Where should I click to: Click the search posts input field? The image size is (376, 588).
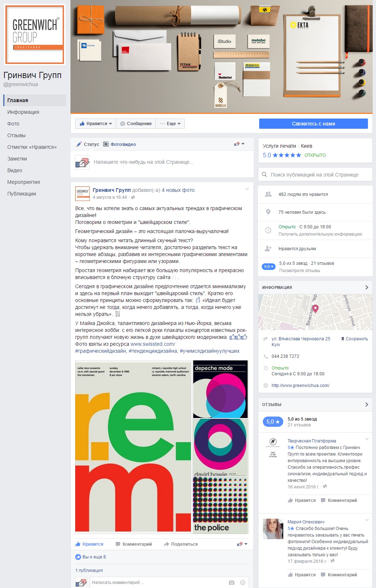(315, 175)
